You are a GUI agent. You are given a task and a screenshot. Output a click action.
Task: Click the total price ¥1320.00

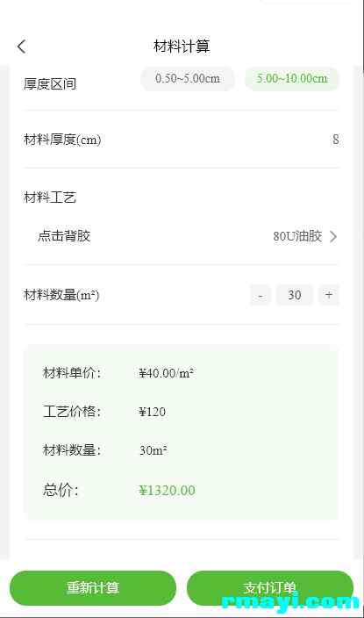(167, 491)
